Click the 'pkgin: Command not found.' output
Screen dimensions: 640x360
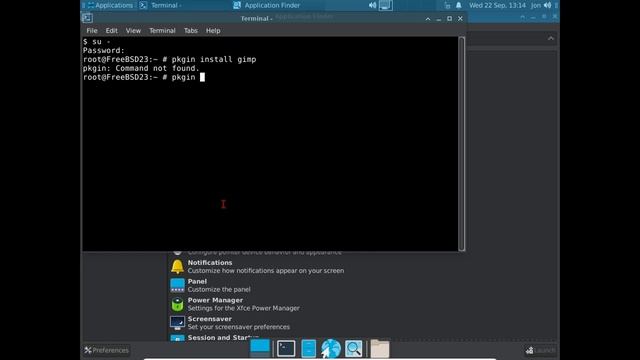pos(141,69)
